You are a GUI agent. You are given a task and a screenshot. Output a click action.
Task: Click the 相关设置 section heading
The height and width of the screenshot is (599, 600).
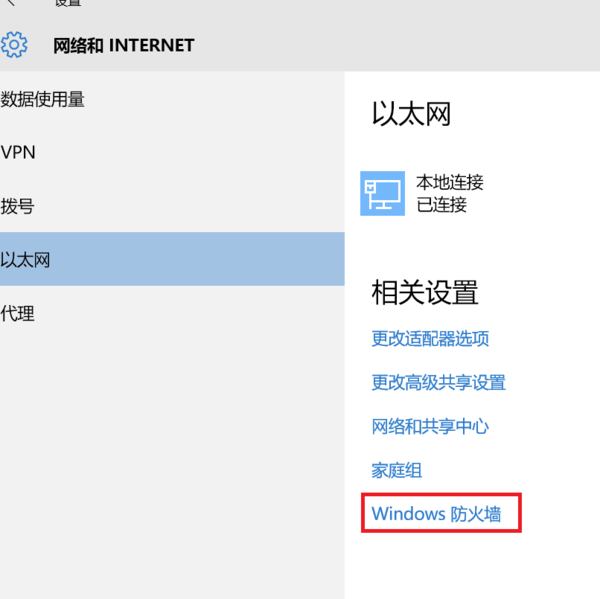point(425,292)
